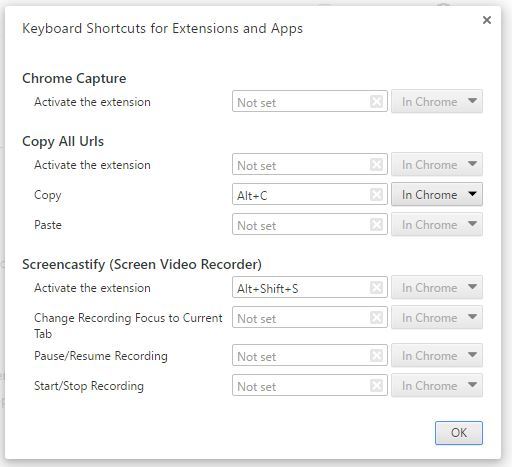Clear the Alt+C Copy shortcut
512x467 pixels.
pyautogui.click(x=376, y=194)
